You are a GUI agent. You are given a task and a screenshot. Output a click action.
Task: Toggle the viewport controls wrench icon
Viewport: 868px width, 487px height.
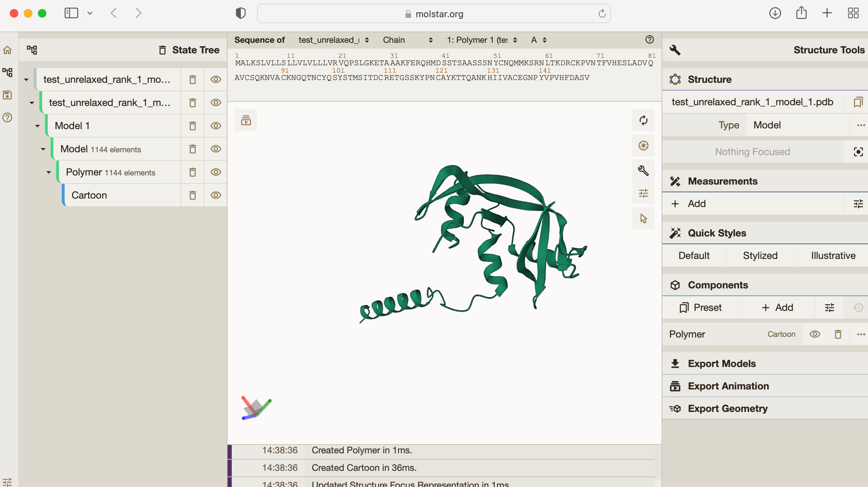643,171
